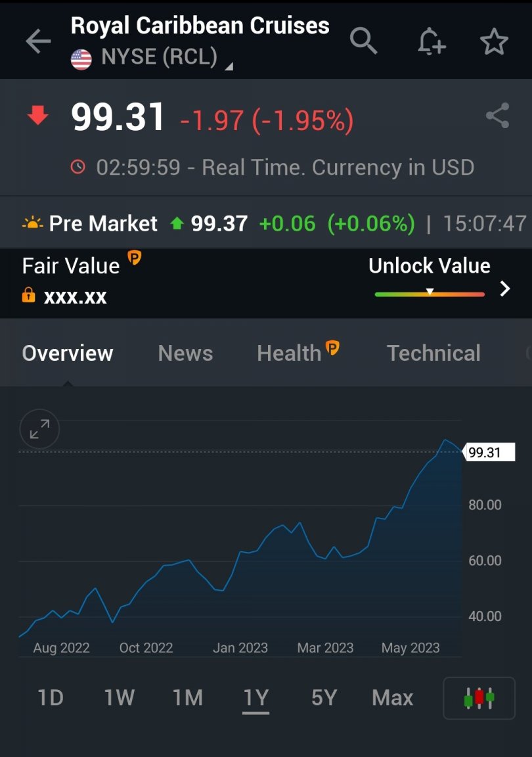Select the Max chart range
This screenshot has height=757, width=532.
pos(393,698)
